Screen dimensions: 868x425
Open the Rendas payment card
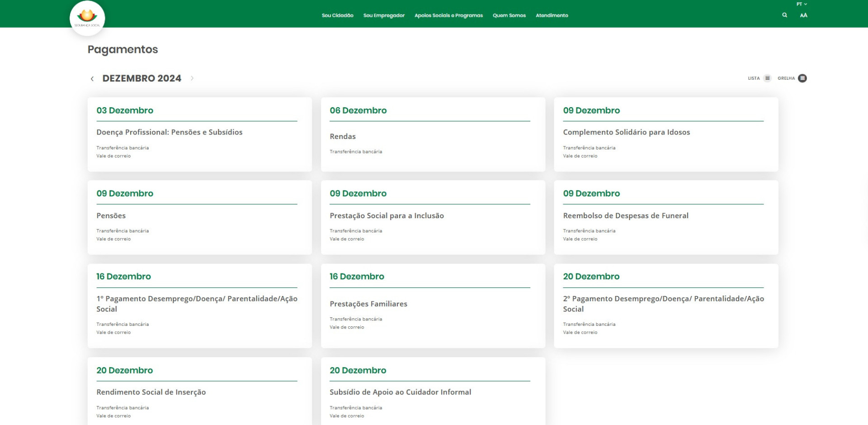pyautogui.click(x=433, y=134)
